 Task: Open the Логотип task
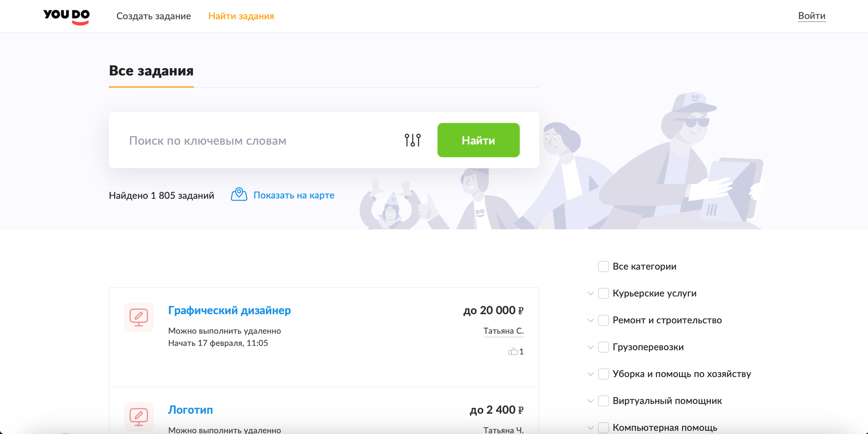pos(190,410)
